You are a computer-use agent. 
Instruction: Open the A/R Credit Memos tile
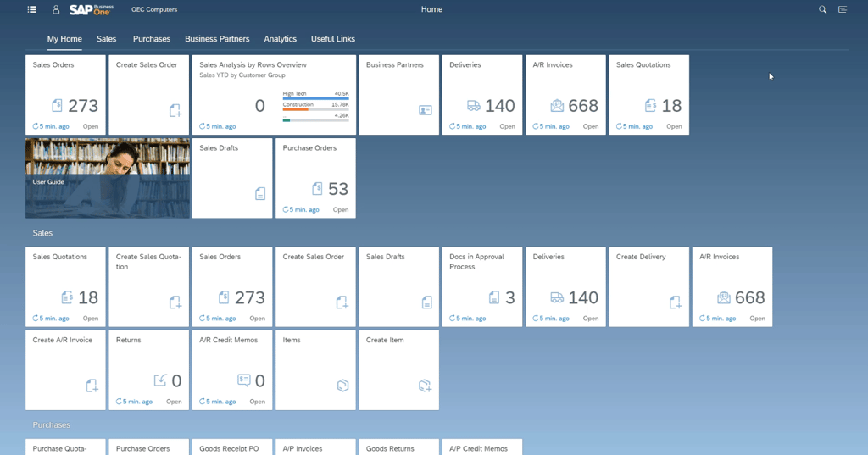click(x=231, y=369)
